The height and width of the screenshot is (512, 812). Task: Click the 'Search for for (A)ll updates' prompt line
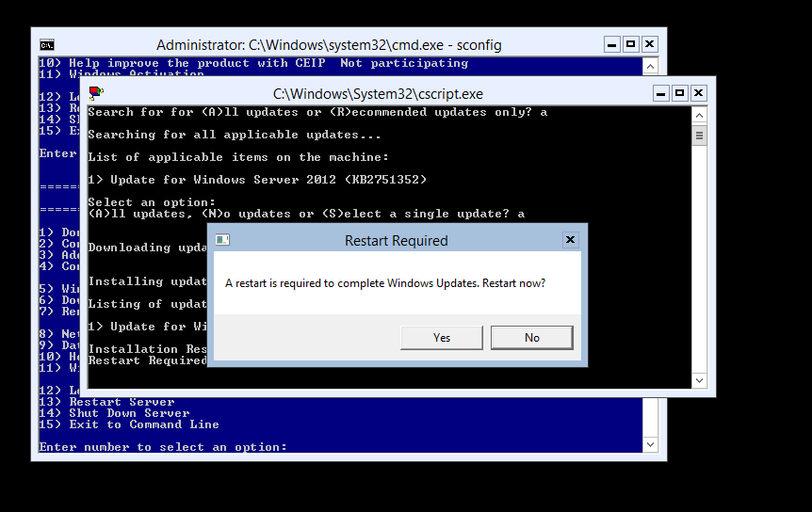tap(317, 112)
